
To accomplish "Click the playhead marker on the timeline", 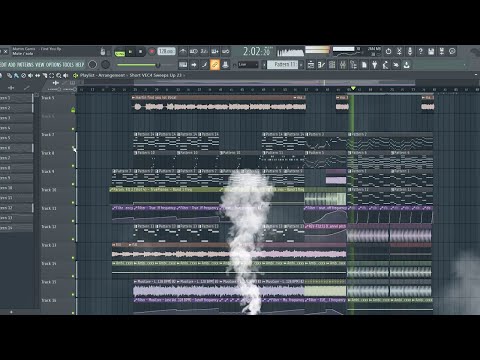I will [x=353, y=88].
